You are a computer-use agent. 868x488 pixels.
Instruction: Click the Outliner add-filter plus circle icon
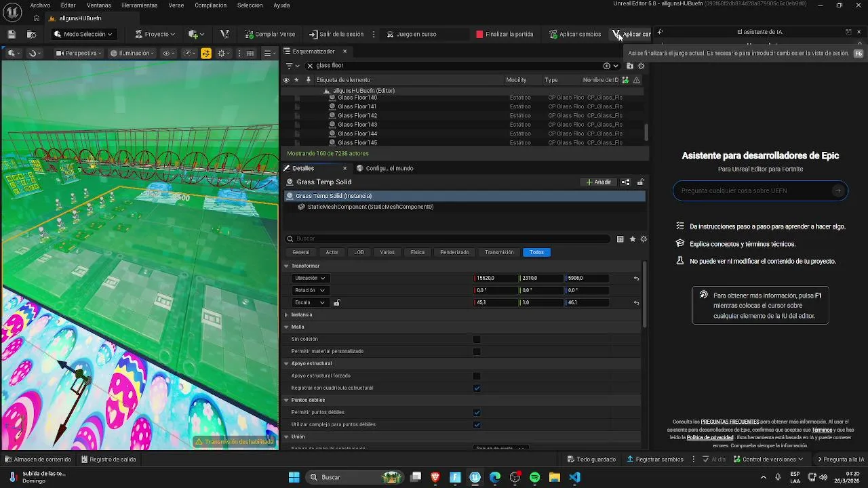[606, 66]
